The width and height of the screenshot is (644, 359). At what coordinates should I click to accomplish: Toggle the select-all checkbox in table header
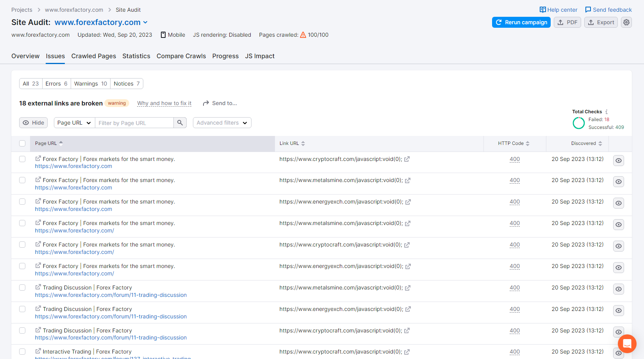(x=22, y=143)
